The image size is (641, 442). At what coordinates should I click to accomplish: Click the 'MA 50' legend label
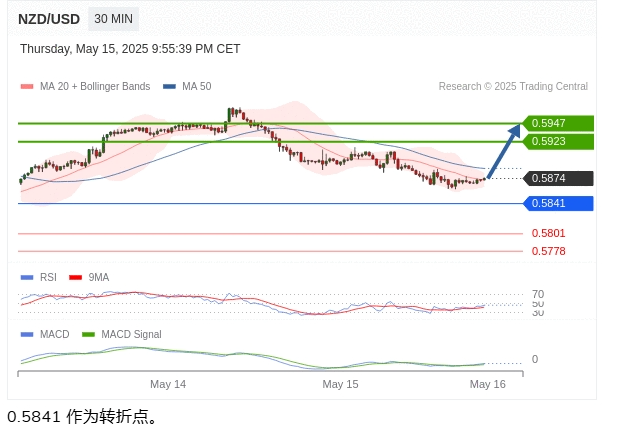point(197,86)
